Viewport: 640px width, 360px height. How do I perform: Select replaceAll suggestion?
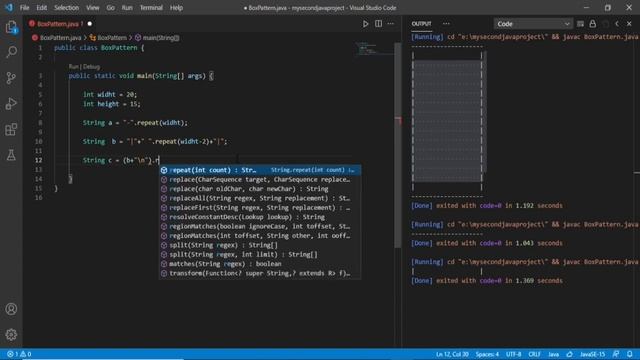(260, 198)
